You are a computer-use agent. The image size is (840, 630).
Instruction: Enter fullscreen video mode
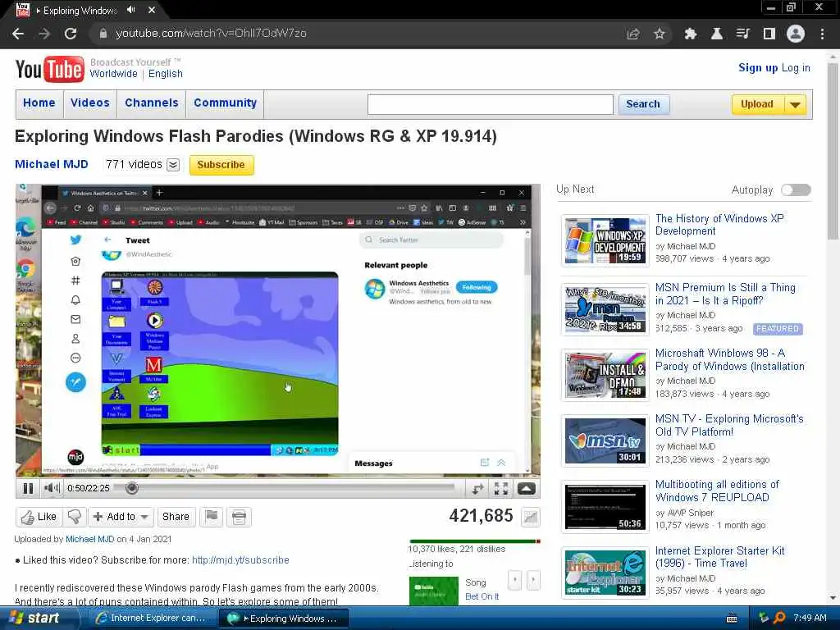(501, 488)
